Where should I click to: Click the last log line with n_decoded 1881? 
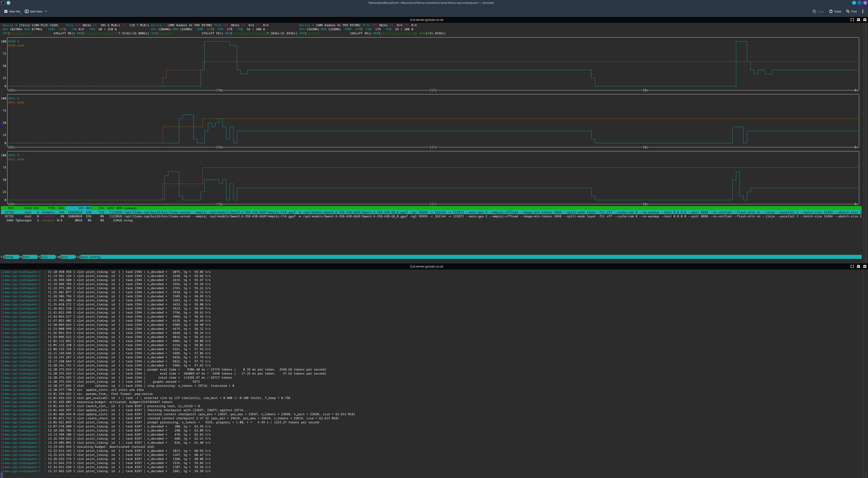106,471
